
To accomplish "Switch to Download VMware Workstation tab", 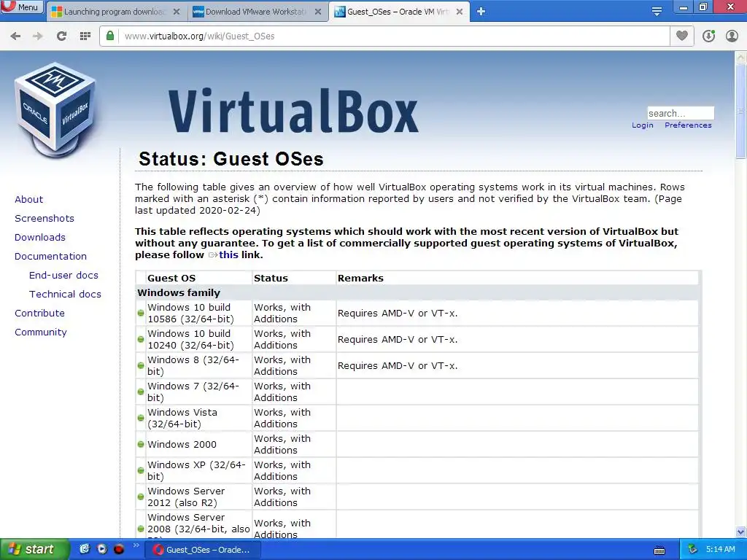I will click(258, 12).
